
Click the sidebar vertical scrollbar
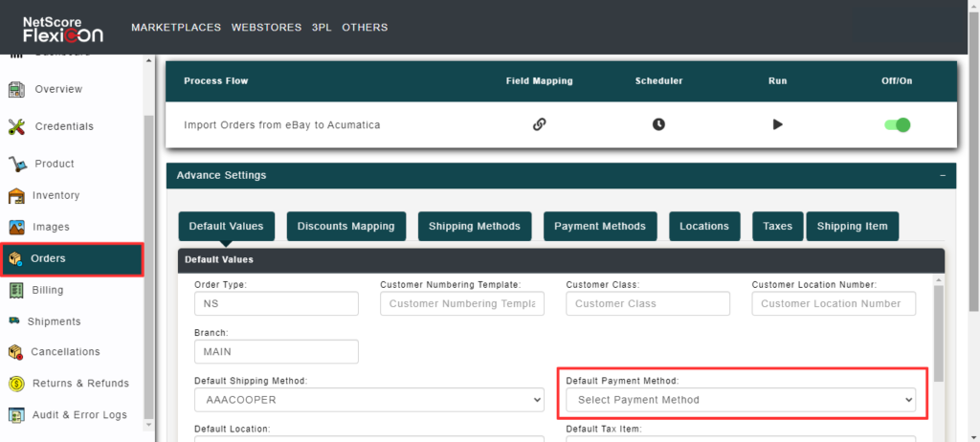click(148, 268)
